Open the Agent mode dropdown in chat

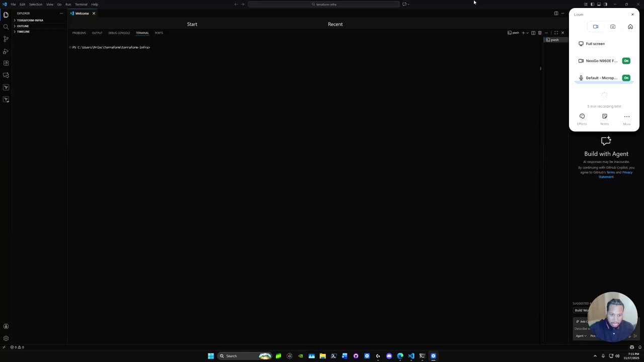[581, 336]
